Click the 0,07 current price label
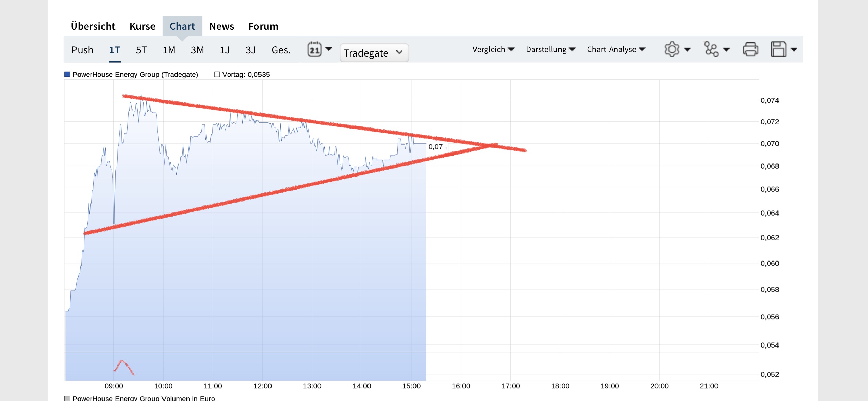Screen dimensions: 868x401 [x=435, y=147]
